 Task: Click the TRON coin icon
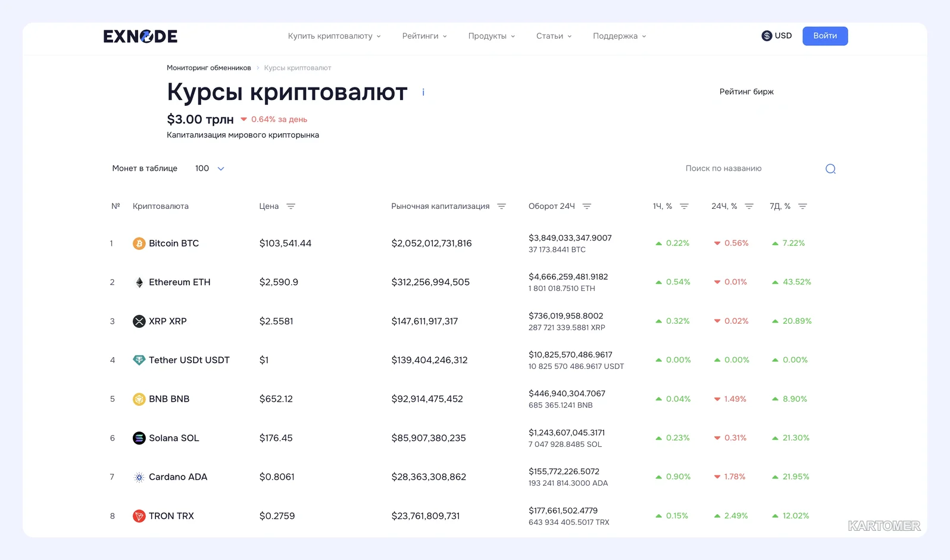click(x=139, y=516)
